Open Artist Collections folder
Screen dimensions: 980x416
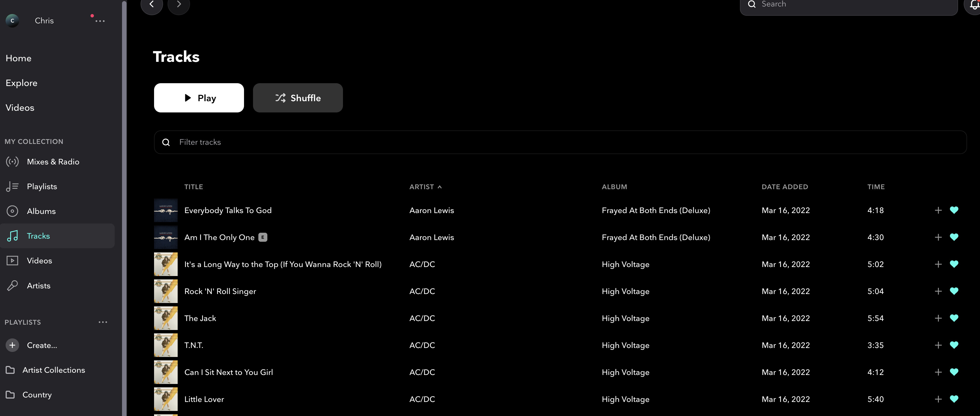46,370
